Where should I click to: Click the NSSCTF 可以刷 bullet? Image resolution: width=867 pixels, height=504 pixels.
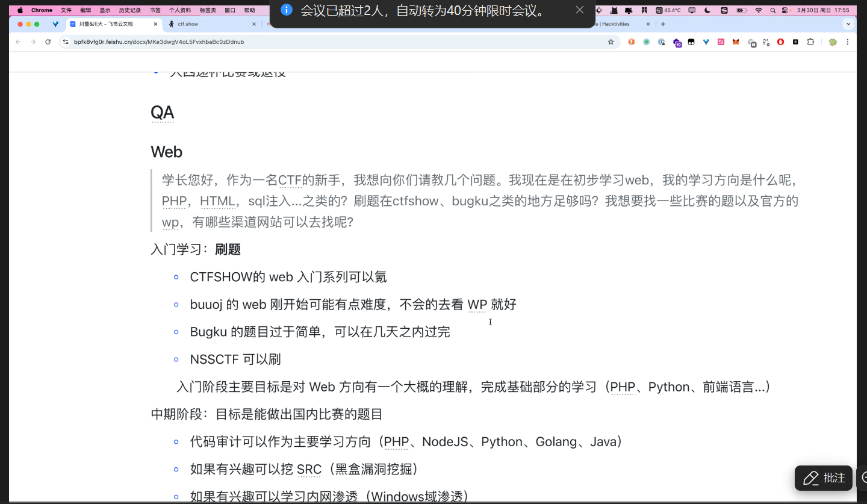235,359
